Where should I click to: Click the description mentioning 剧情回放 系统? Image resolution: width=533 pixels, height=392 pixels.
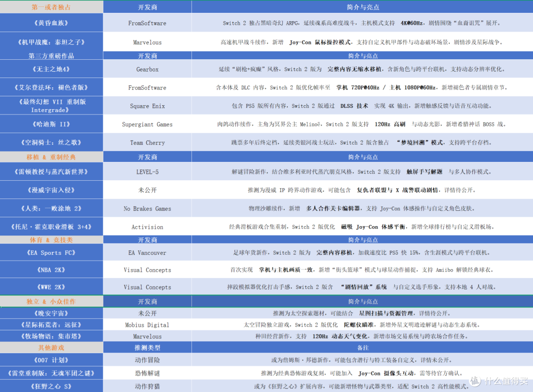(362, 287)
